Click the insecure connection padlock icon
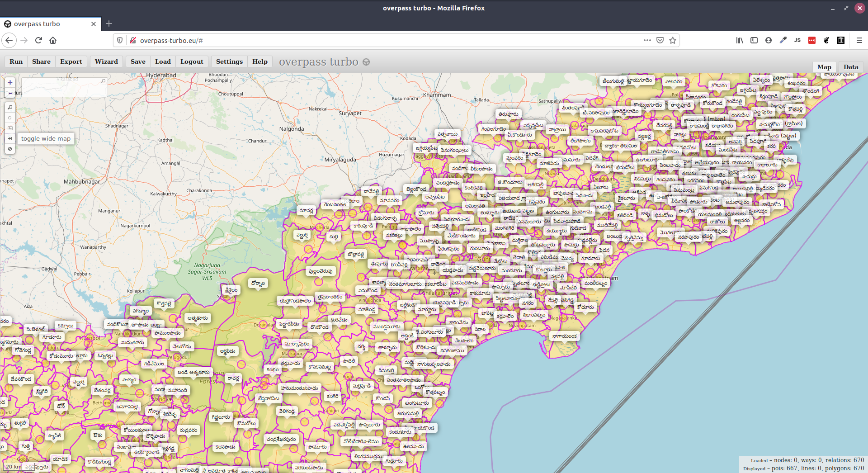The height and width of the screenshot is (473, 868). pos(133,40)
